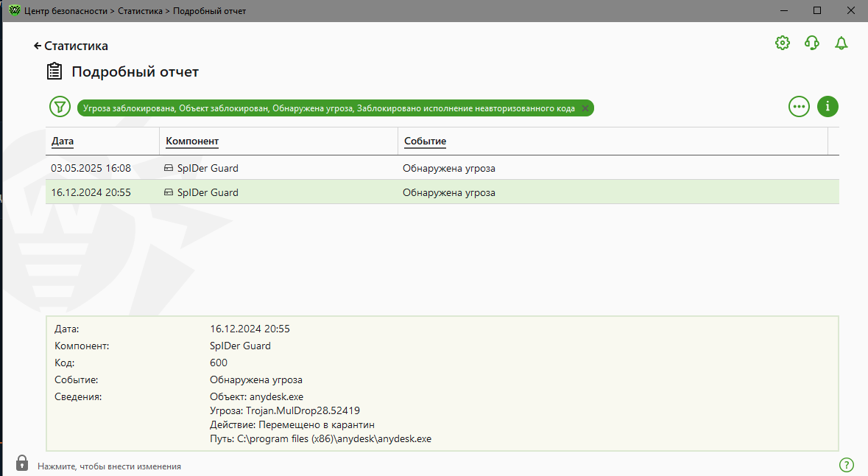Click SpIDer Guard icon in 16.12.2024 row
The image size is (868, 476).
coord(169,192)
